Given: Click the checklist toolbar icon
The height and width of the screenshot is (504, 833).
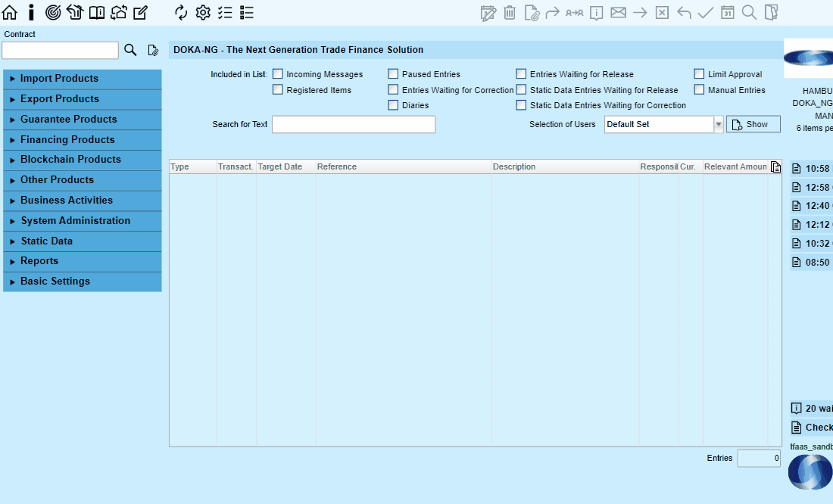Looking at the screenshot, I should 225,12.
